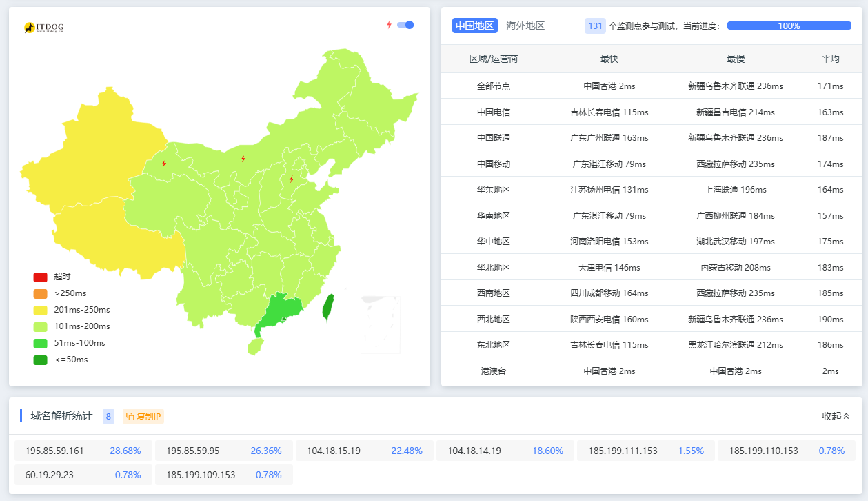Click the leftmost lightning marker on the map
The height and width of the screenshot is (501, 868).
(x=164, y=164)
